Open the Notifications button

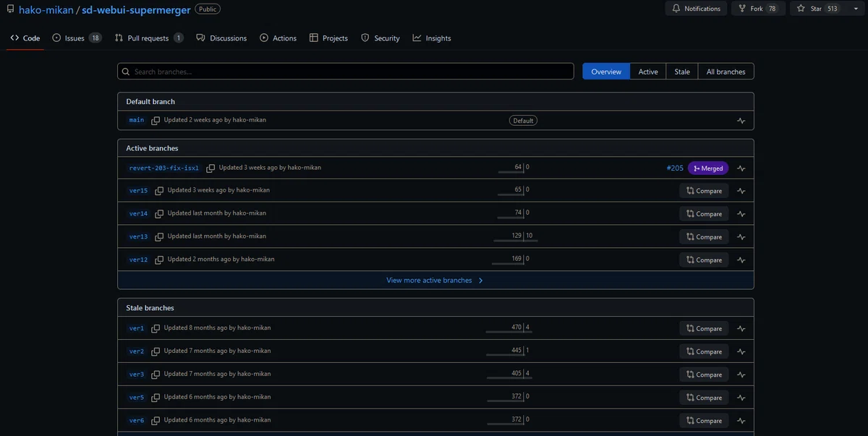pos(696,9)
